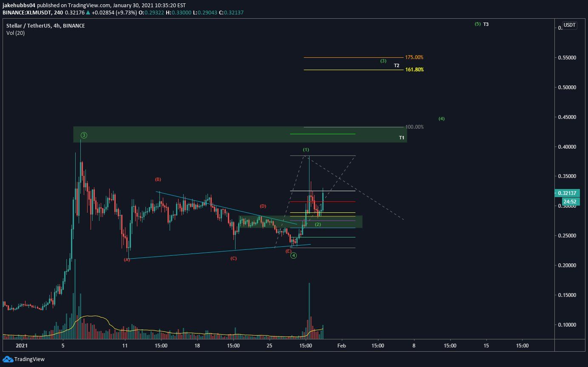
Task: Click the T2 target label
Action: (x=396, y=65)
